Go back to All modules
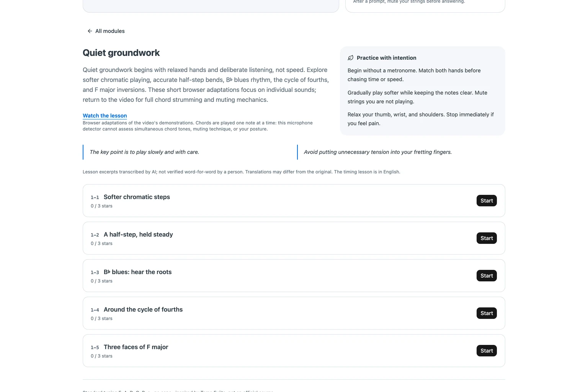Viewport: 588px width, 392px height. 106,31
